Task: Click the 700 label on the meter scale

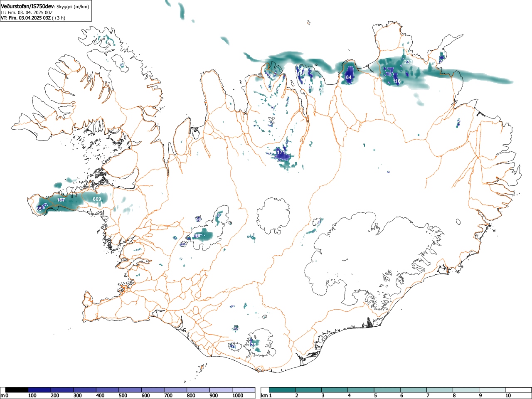Action: (168, 396)
